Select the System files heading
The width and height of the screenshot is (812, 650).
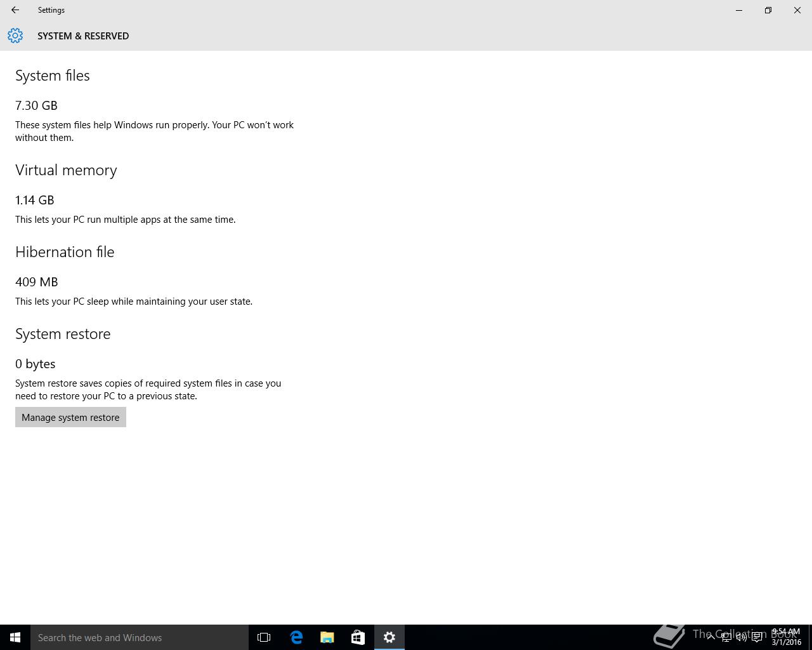53,76
